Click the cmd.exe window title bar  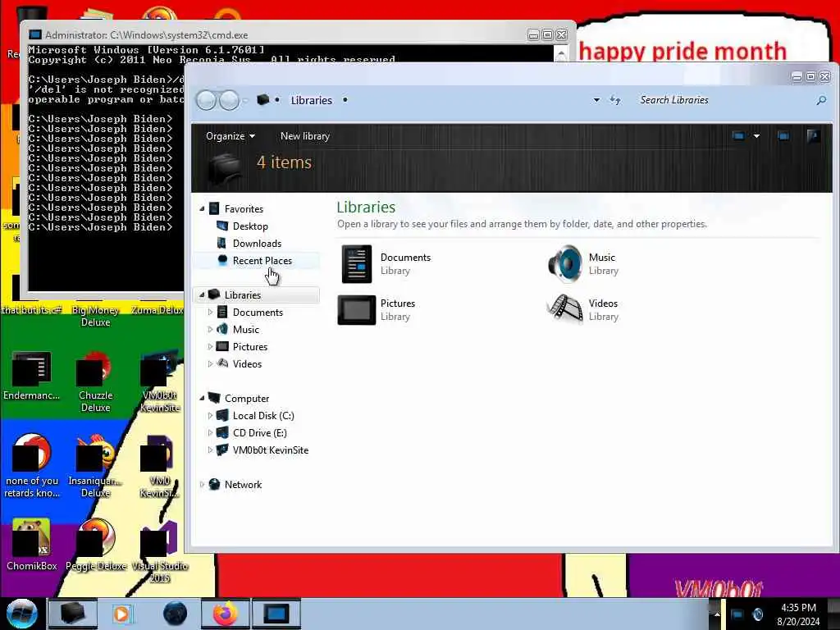(x=279, y=34)
